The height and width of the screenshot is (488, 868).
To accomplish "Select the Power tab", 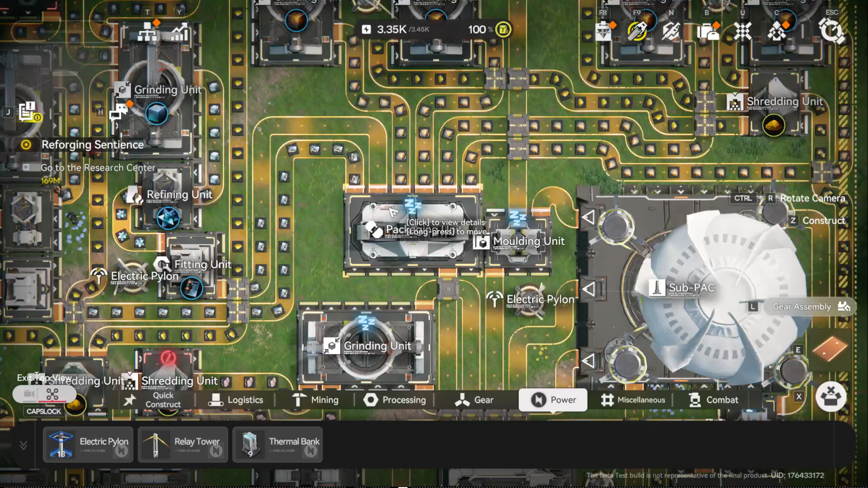I will [x=553, y=400].
